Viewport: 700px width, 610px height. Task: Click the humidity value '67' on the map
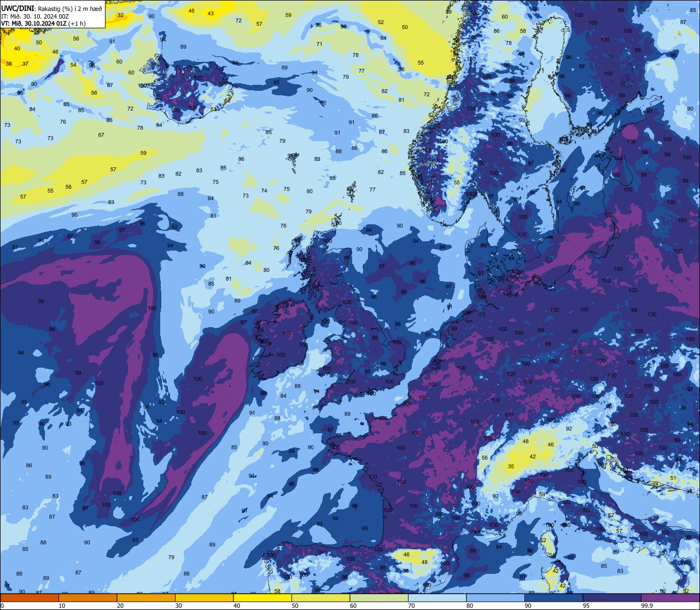[x=101, y=135]
